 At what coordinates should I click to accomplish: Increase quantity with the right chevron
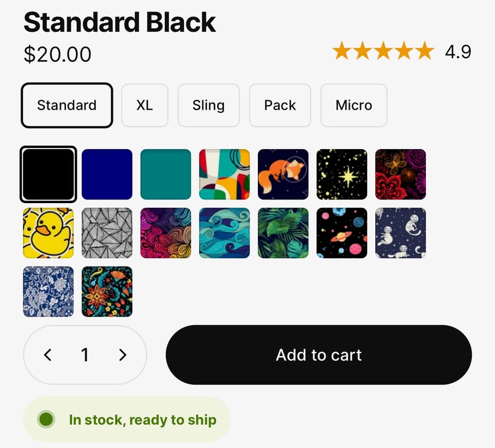[123, 355]
